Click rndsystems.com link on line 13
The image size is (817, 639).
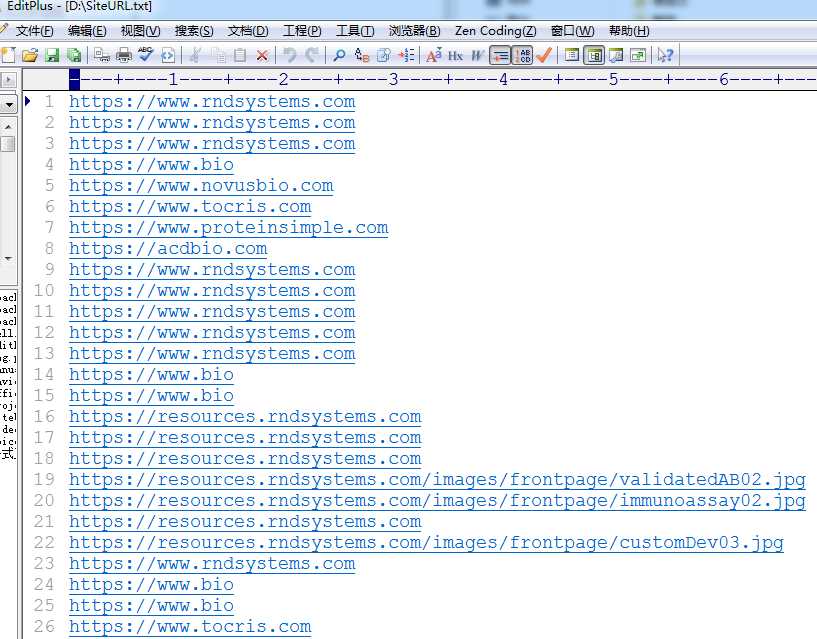[212, 353]
